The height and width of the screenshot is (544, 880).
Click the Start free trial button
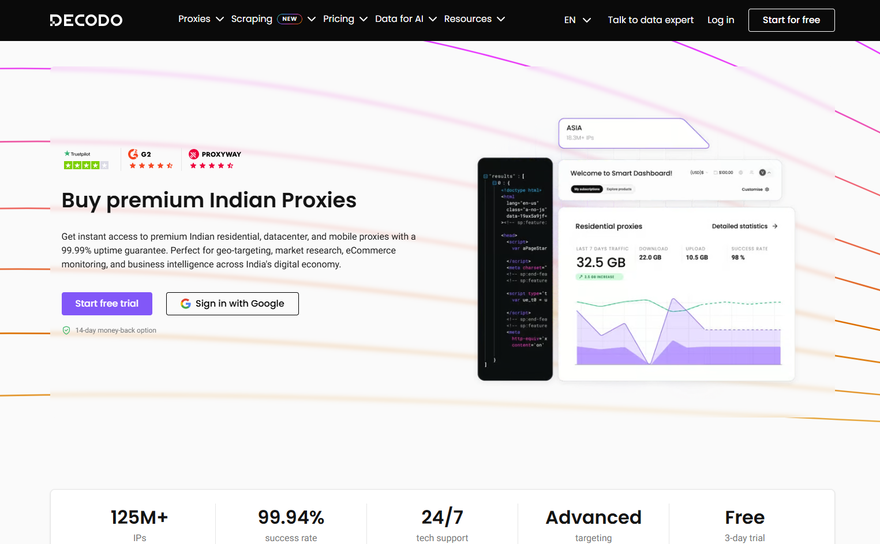[107, 304]
